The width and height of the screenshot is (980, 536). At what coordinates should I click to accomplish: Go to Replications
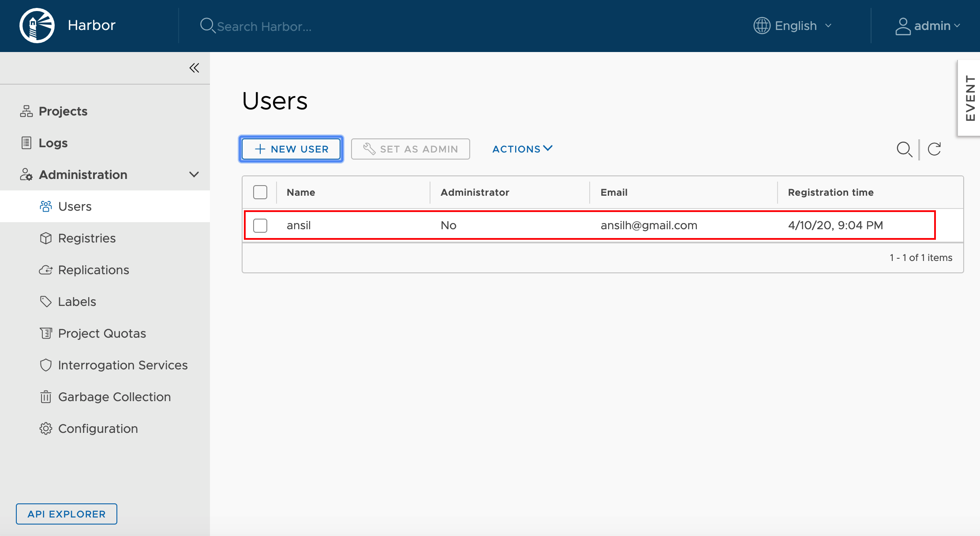(94, 270)
